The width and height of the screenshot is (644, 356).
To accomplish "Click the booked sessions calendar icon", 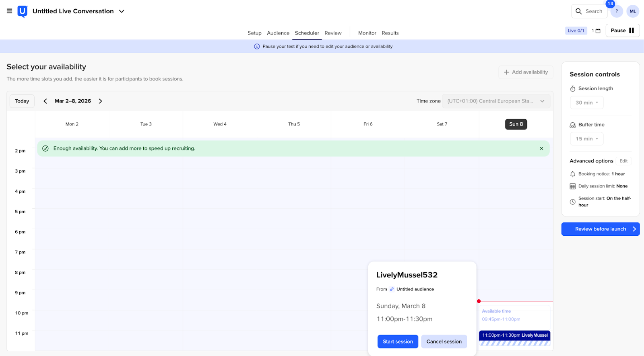I will [x=598, y=31].
